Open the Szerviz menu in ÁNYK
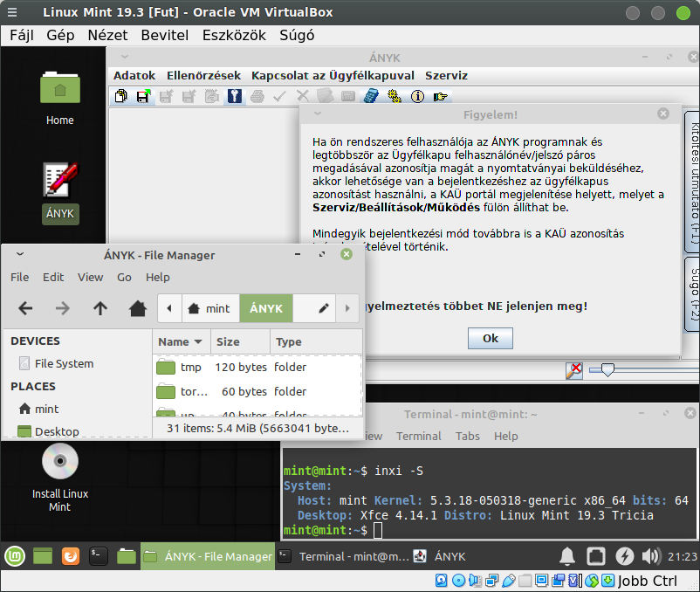The width and height of the screenshot is (700, 592). click(x=446, y=76)
